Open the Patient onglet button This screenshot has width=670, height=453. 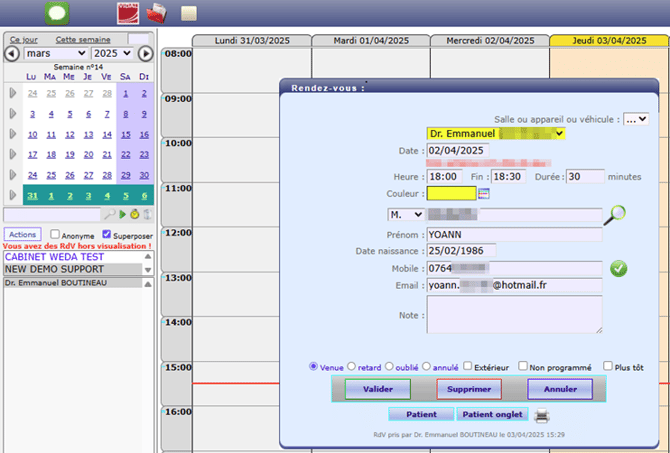[492, 414]
